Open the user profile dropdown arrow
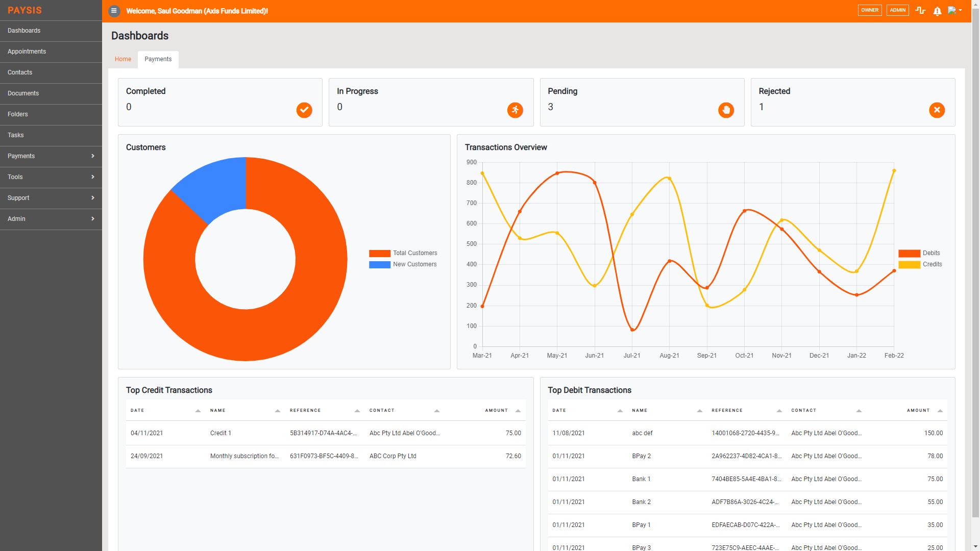This screenshot has width=980, height=551. (x=961, y=11)
